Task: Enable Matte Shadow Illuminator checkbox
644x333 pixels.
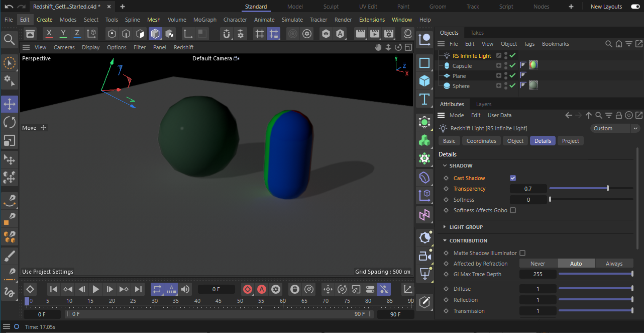Action: point(522,253)
